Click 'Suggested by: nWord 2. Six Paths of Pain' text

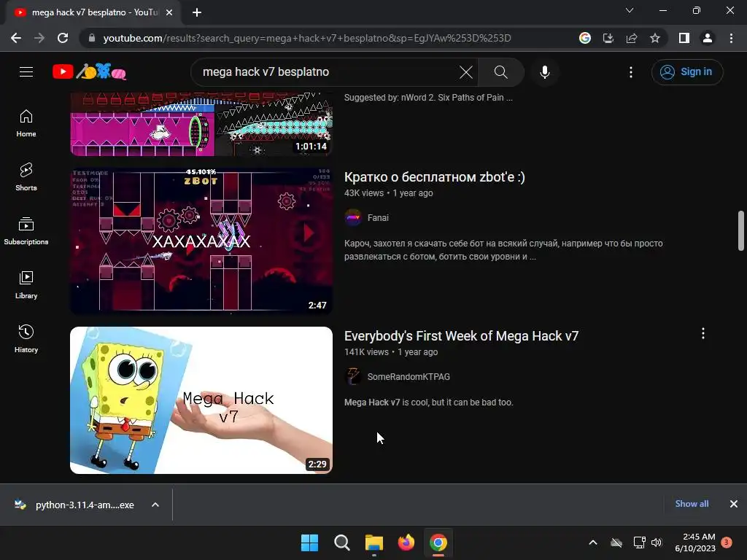click(x=428, y=98)
